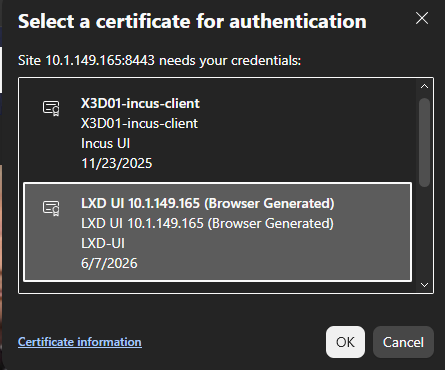Select the LXD UI 10.1.149.165 (Browser Generated) certificate title
Viewport: 445px width, 370px height.
(x=208, y=203)
